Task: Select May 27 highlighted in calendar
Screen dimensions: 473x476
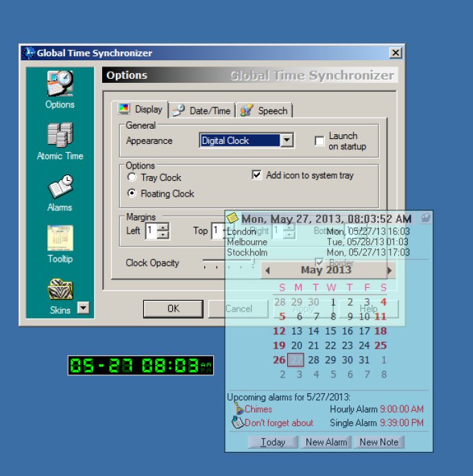Action: pyautogui.click(x=295, y=360)
